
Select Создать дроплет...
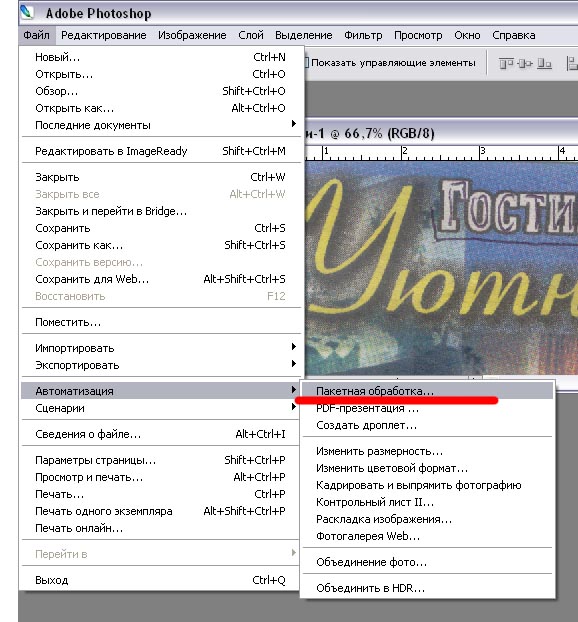pos(428,425)
